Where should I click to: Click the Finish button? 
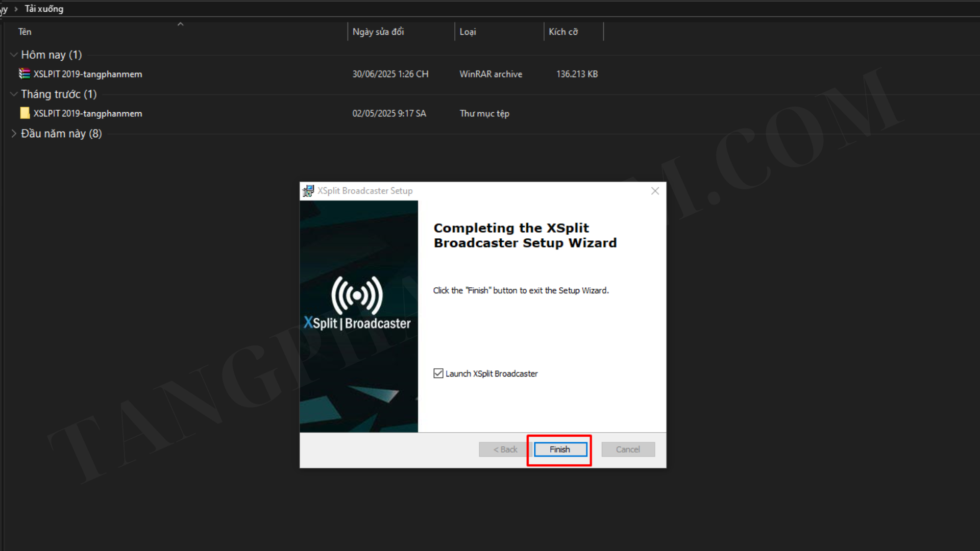pyautogui.click(x=560, y=449)
